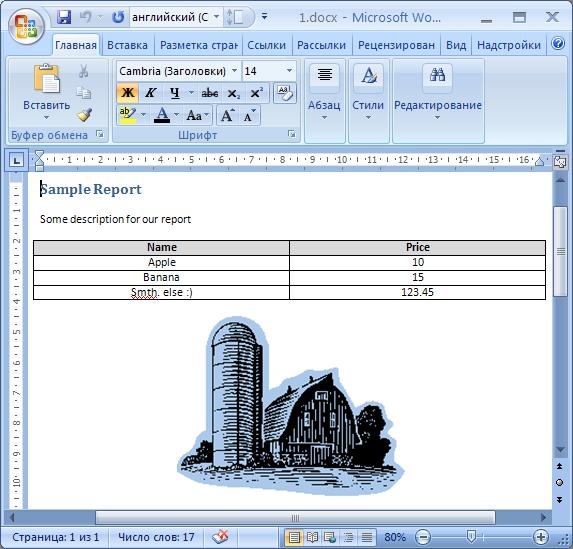573x549 pixels.
Task: Click the 80% zoom level button
Action: tap(395, 537)
